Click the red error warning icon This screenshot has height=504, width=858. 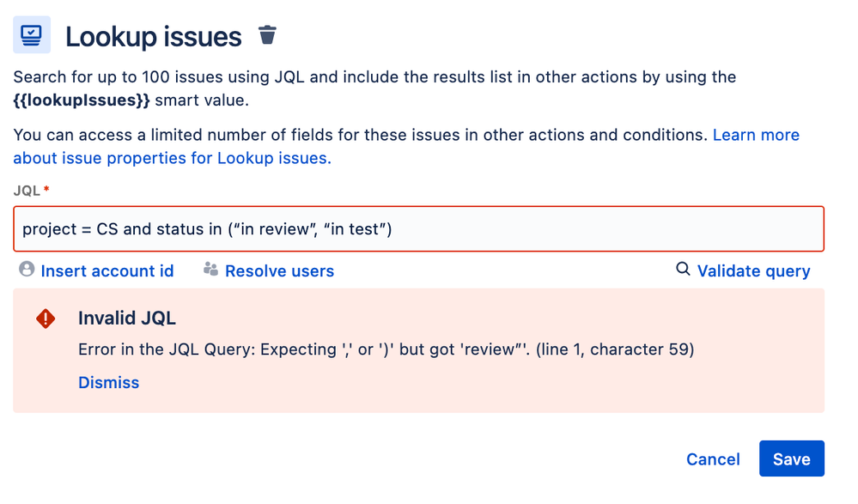pyautogui.click(x=46, y=319)
